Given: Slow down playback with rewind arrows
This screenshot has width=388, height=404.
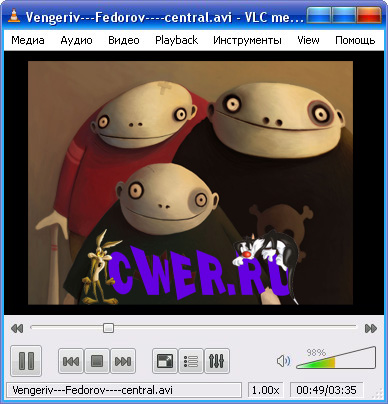Looking at the screenshot, I should pyautogui.click(x=17, y=329).
